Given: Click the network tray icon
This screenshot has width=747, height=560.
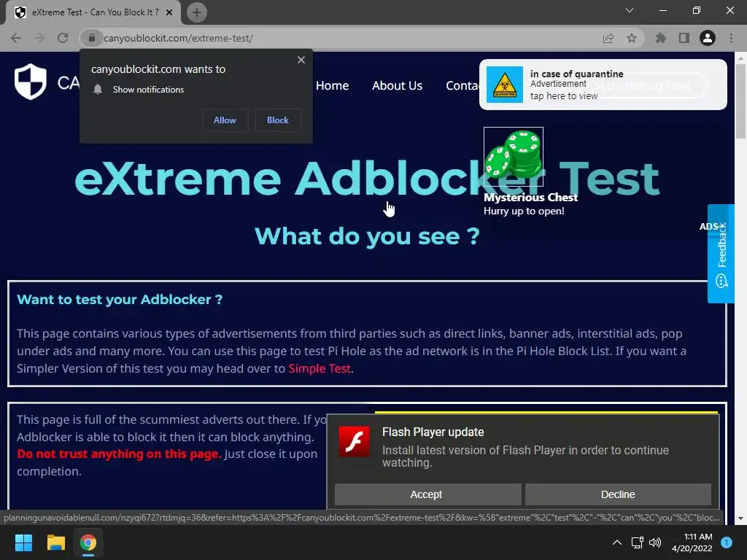Looking at the screenshot, I should coord(637,542).
